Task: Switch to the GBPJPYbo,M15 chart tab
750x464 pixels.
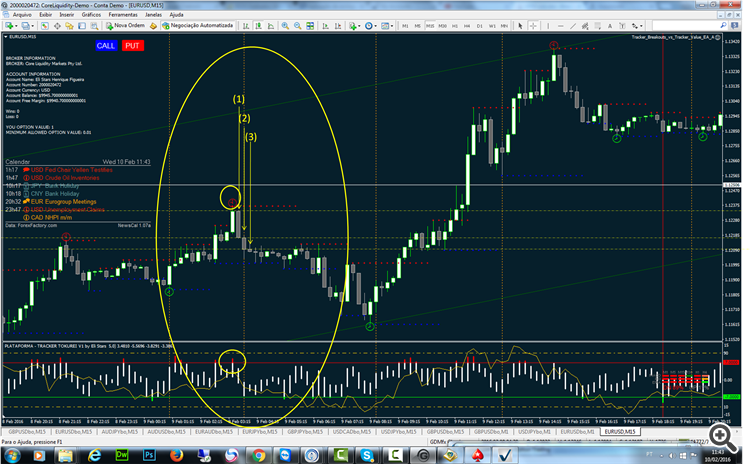Action: click(x=305, y=431)
